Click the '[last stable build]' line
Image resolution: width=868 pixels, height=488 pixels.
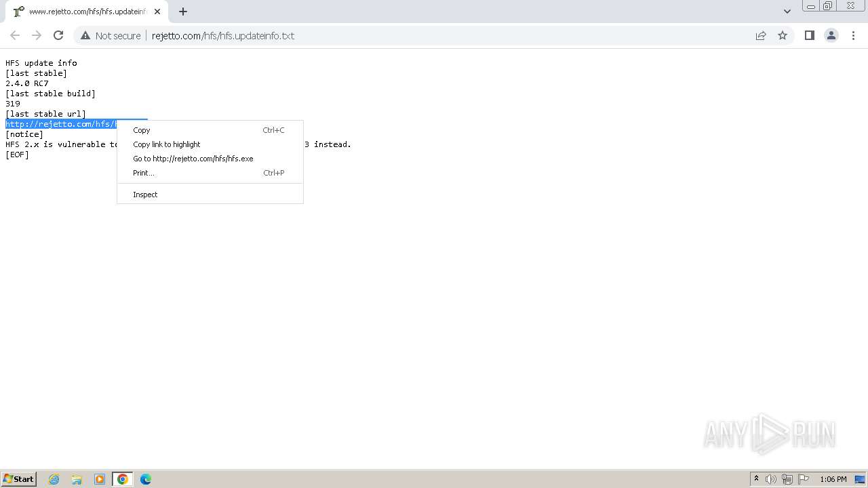[x=51, y=94]
